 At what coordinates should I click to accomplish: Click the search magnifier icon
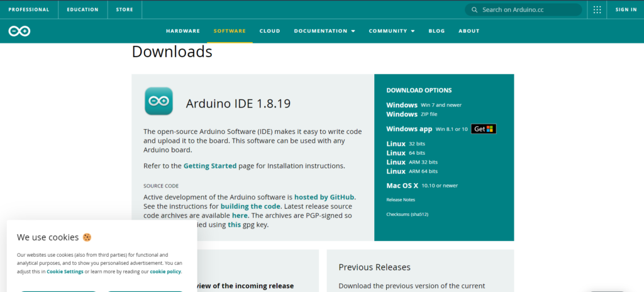[x=474, y=9]
